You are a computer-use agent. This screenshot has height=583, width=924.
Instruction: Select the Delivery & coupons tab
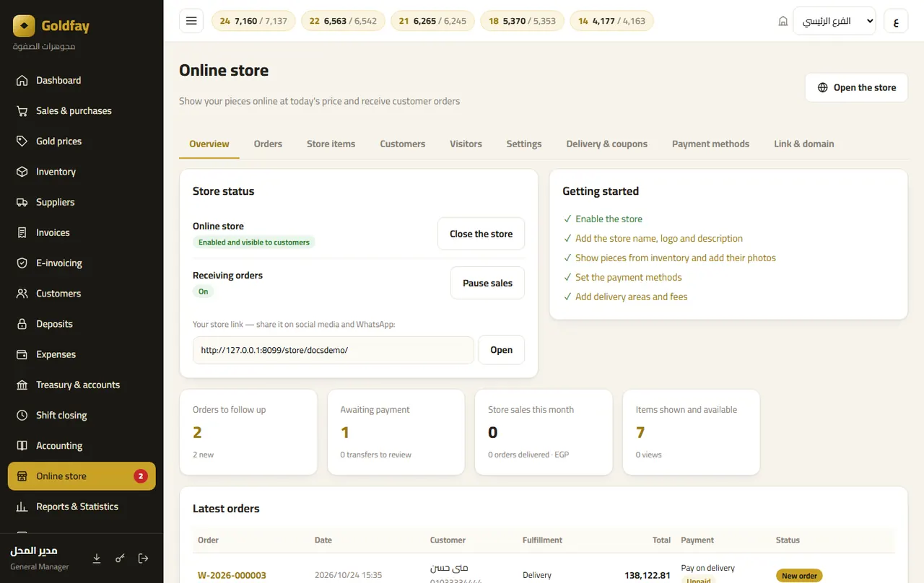click(x=606, y=144)
